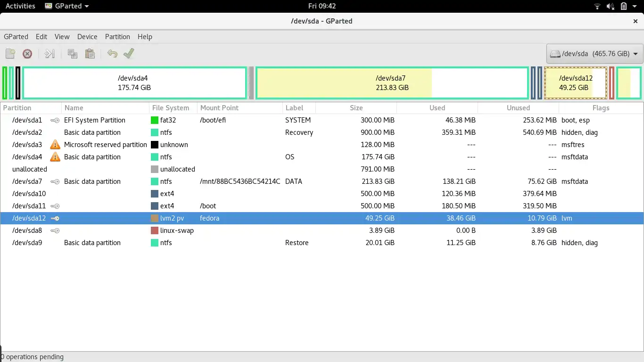Click the 'boot, esp' flags cell
Image resolution: width=644 pixels, height=362 pixels.
(x=576, y=120)
